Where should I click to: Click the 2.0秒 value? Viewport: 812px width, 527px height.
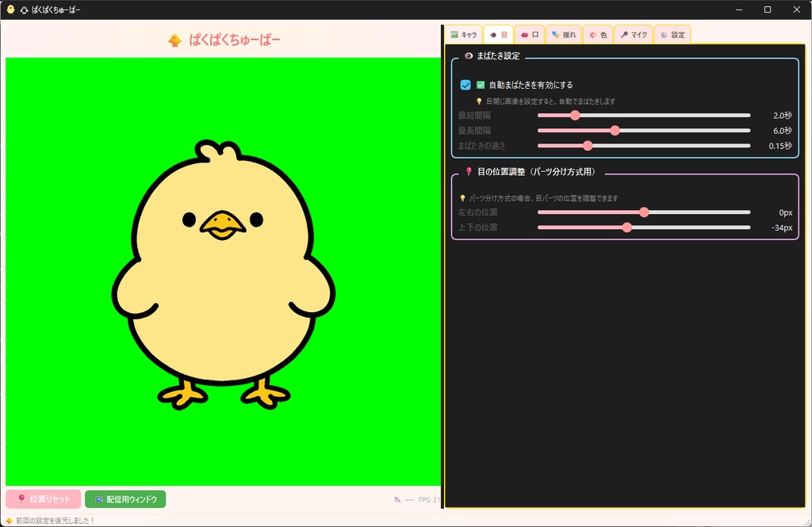pos(783,116)
